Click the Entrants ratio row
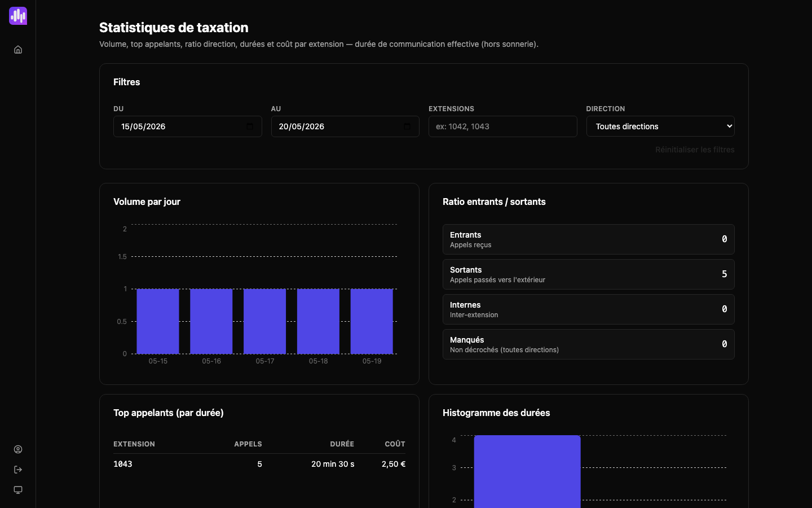The image size is (812, 508). point(588,239)
